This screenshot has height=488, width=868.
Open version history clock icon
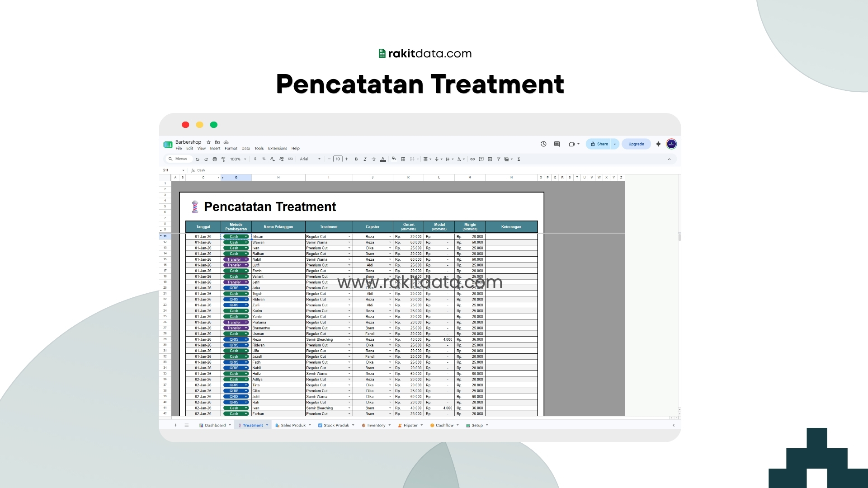point(543,144)
